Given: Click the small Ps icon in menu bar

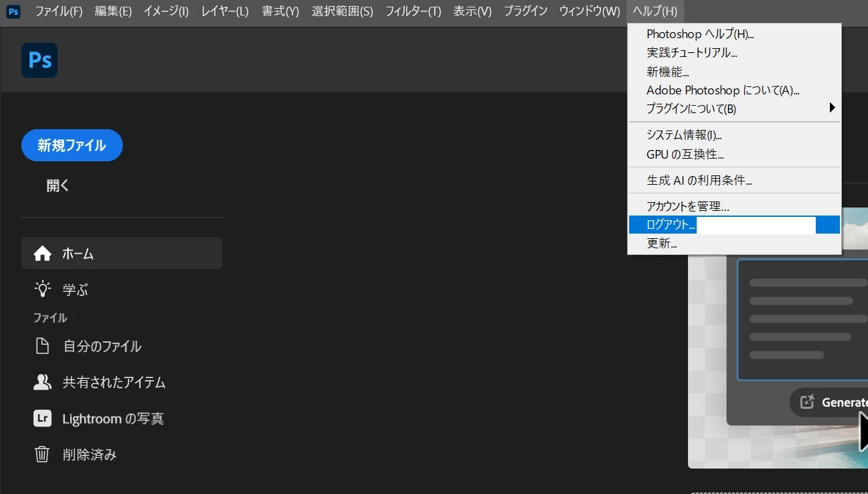Looking at the screenshot, I should [13, 11].
